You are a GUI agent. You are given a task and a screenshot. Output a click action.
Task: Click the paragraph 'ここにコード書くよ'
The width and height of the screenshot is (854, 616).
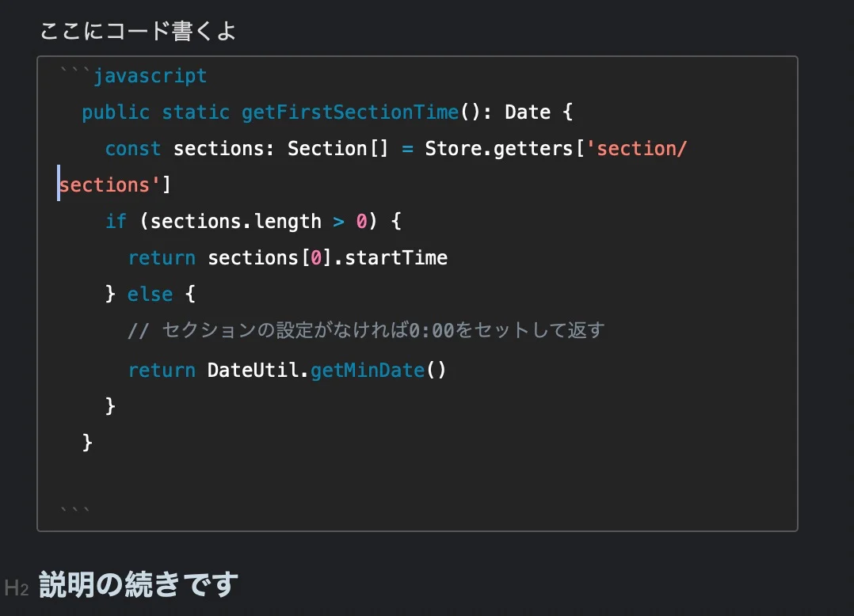tap(138, 31)
